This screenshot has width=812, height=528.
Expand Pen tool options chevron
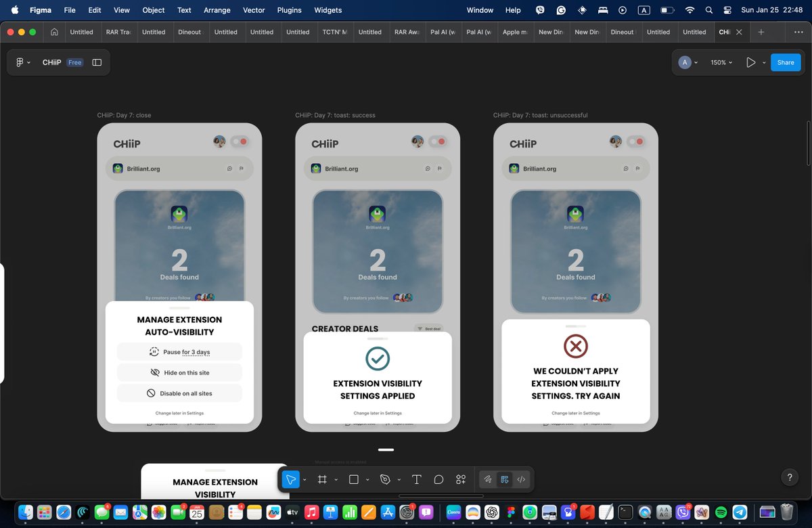(x=399, y=480)
